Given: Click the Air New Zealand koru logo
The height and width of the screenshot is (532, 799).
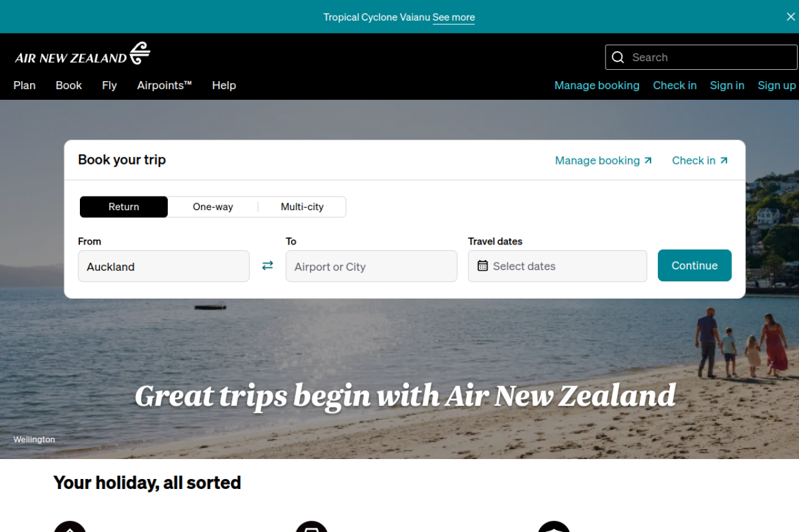Looking at the screenshot, I should (x=140, y=54).
